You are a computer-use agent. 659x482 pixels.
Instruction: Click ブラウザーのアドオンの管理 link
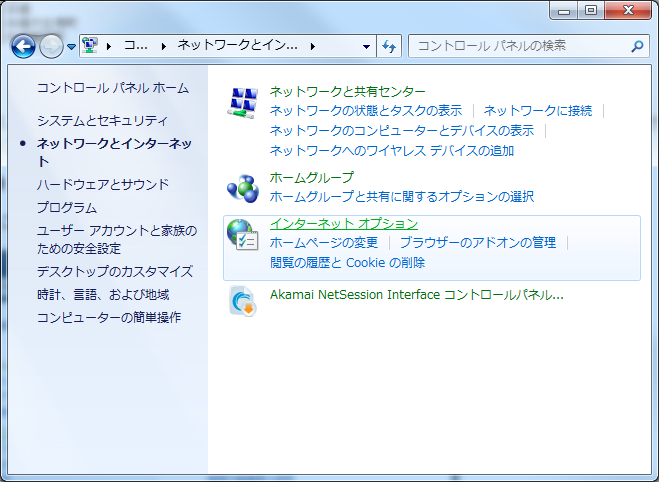pos(477,242)
